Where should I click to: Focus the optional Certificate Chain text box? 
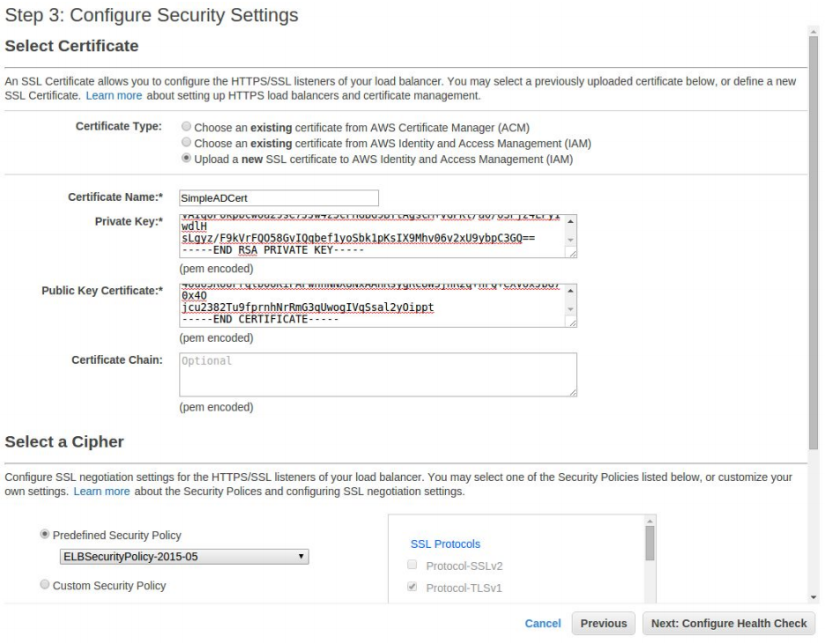tap(377, 374)
